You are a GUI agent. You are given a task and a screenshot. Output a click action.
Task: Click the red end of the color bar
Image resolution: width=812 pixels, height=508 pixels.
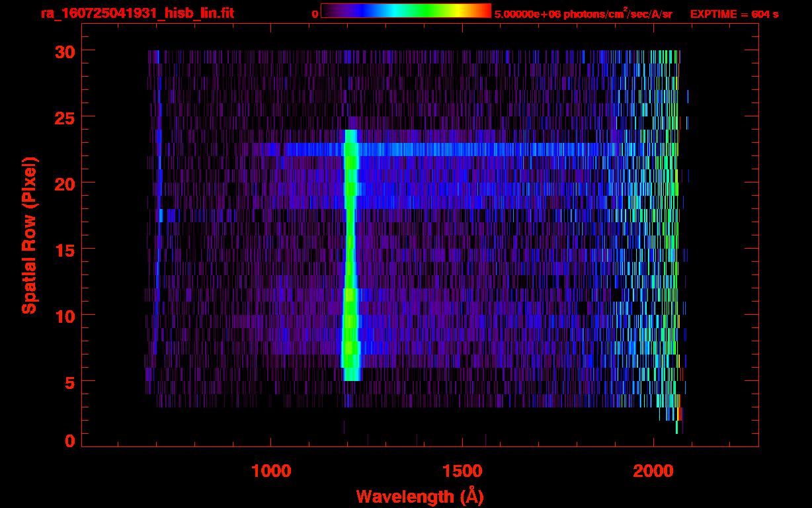[484, 11]
